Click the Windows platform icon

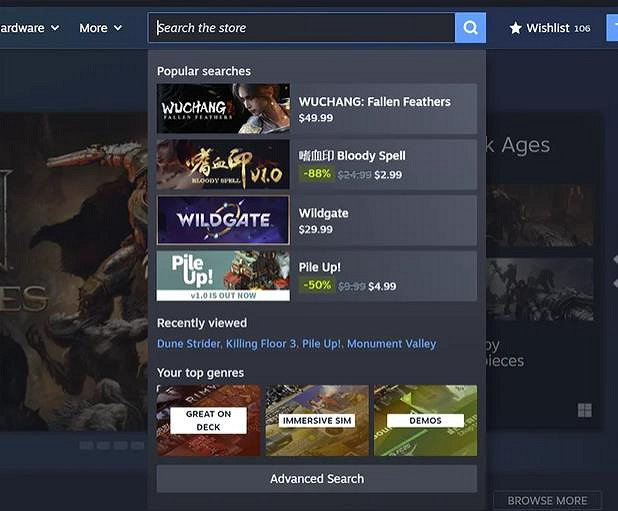tap(584, 410)
